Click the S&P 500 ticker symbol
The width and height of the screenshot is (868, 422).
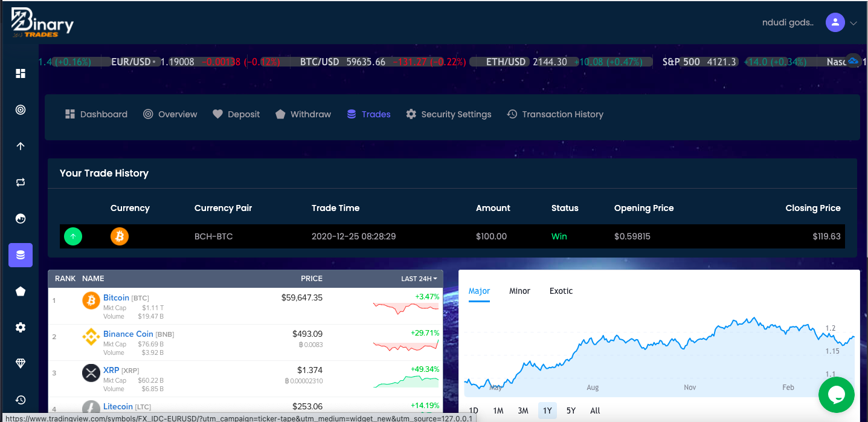click(x=681, y=62)
